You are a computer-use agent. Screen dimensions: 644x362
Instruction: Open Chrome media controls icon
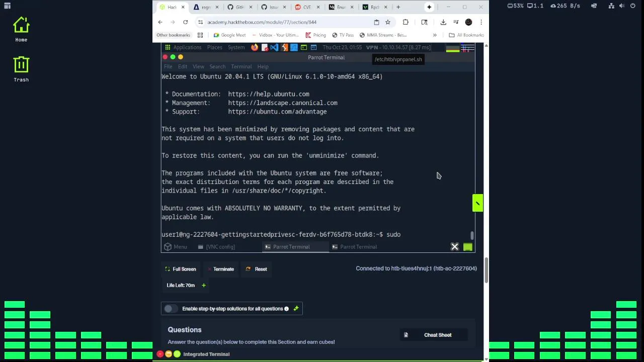coord(456,22)
